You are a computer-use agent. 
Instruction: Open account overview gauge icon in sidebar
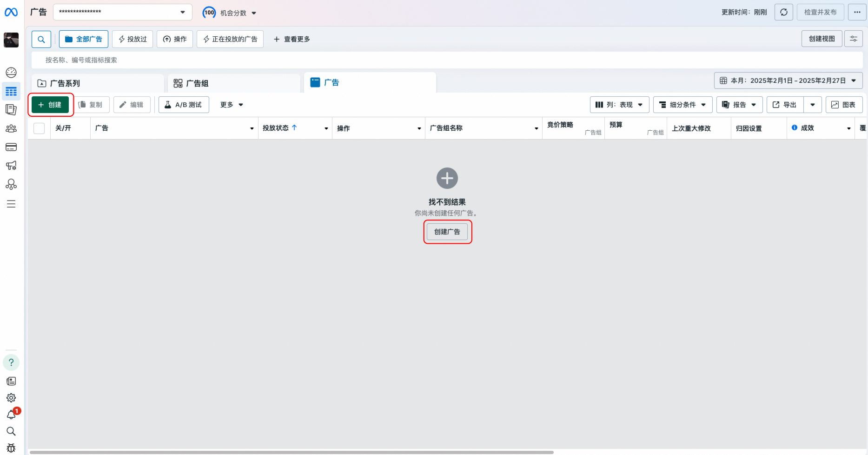(x=11, y=73)
